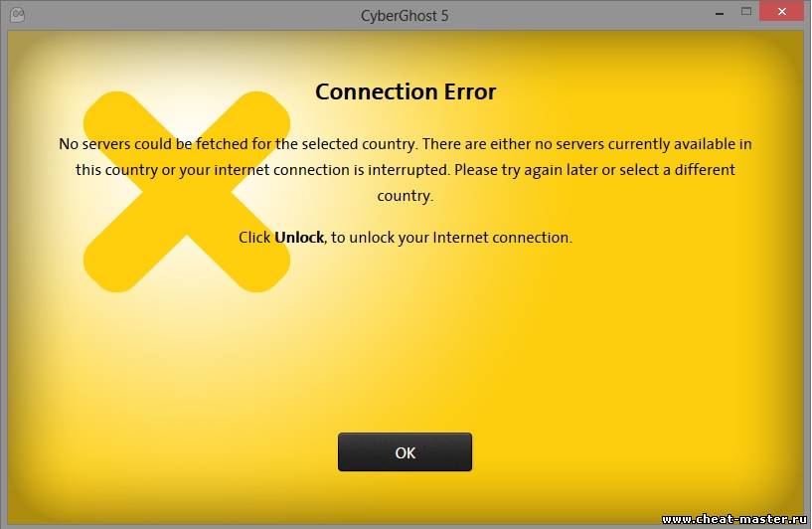Confirm the error by clicking OK

[405, 452]
